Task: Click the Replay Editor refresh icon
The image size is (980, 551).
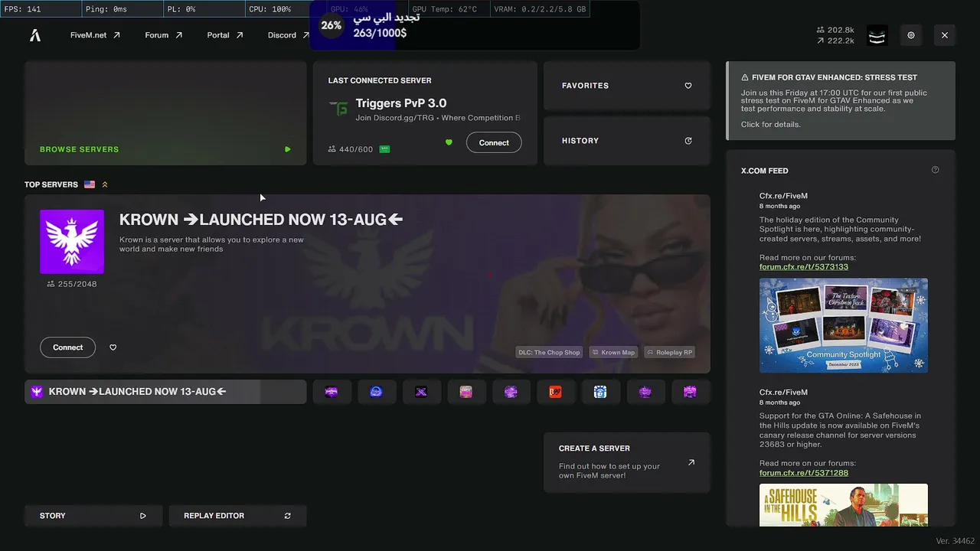Action: pos(288,516)
